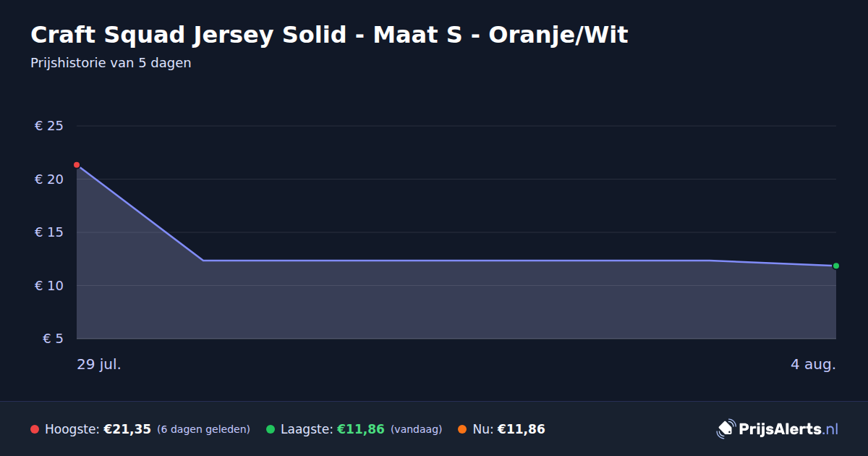This screenshot has height=456, width=868.
Task: Click the € 15 axis label
Action: click(48, 232)
